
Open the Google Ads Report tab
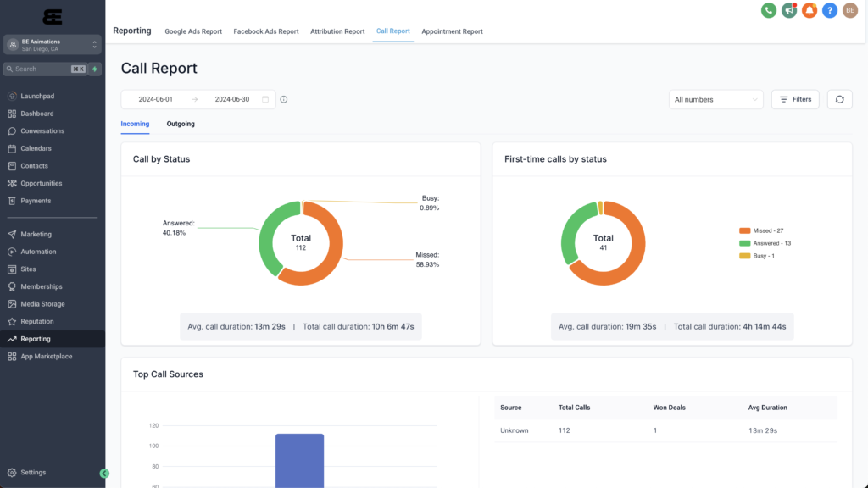[192, 30]
